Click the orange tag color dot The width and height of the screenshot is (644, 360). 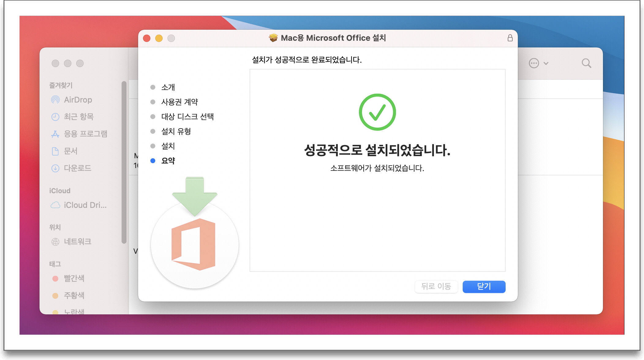pos(55,296)
